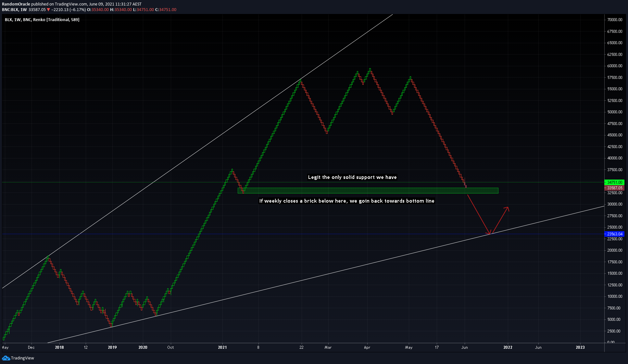Click the Apr time axis label
Viewport: 628px width, 364px height.
[x=367, y=347]
